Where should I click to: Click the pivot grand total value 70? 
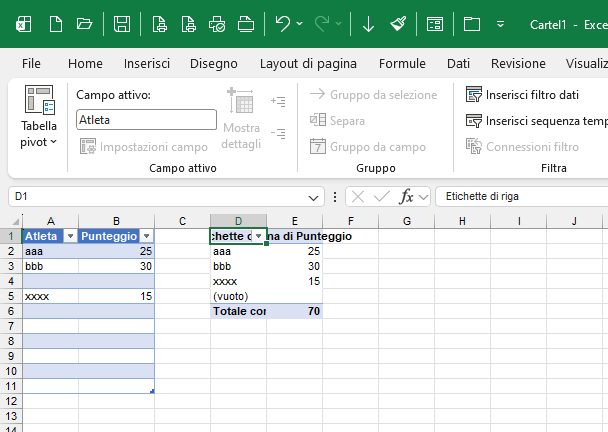coord(295,311)
